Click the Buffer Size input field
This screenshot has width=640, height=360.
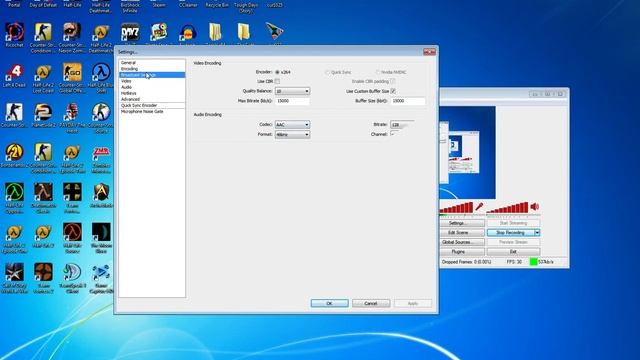[x=408, y=101]
